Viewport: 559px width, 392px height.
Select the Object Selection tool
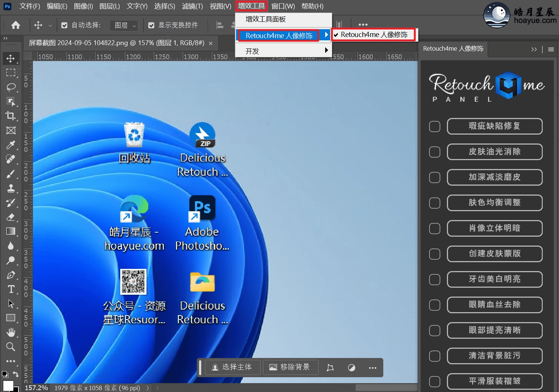11,102
